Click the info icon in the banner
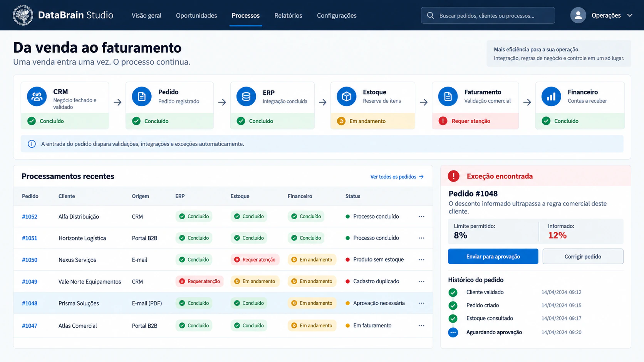The width and height of the screenshot is (644, 362). (32, 144)
